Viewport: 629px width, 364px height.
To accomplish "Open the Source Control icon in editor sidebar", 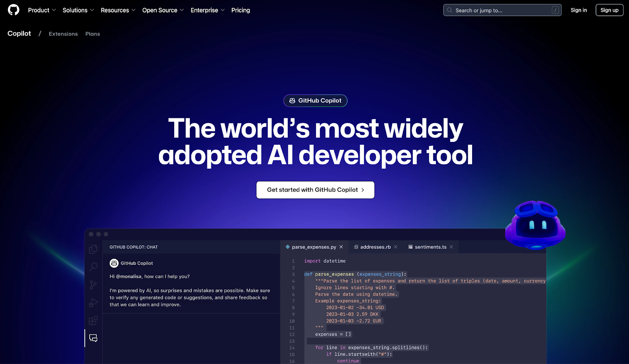I will click(93, 285).
